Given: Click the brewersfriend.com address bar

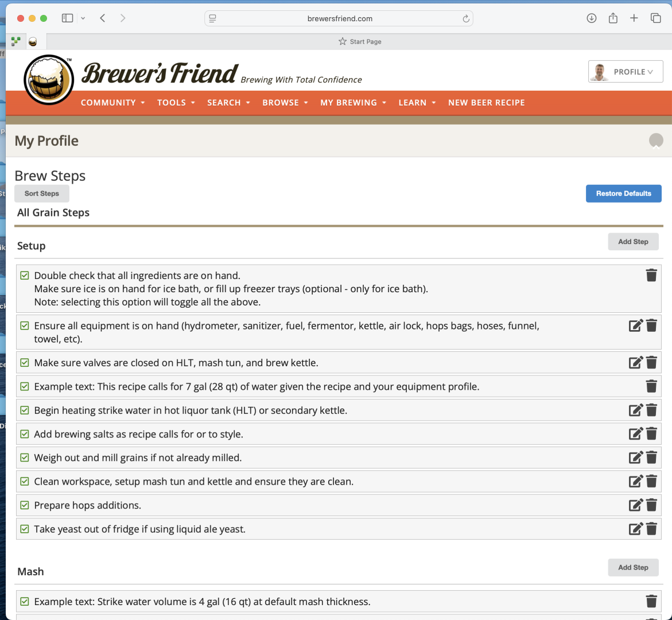Looking at the screenshot, I should point(339,18).
